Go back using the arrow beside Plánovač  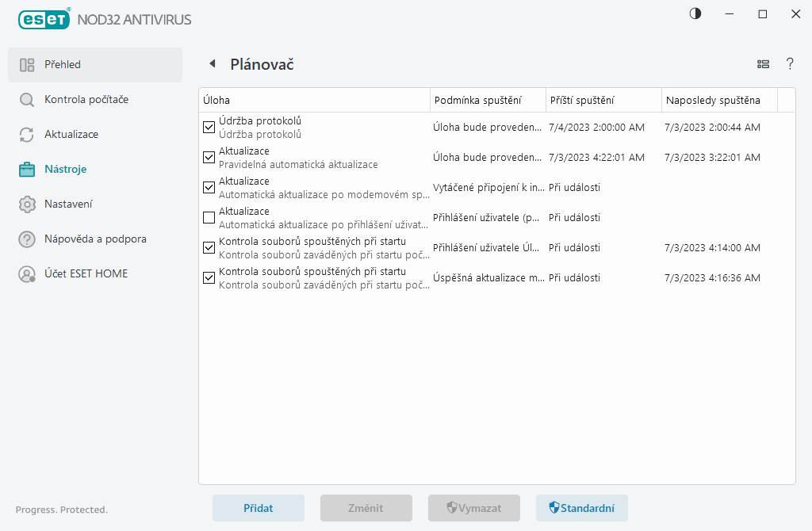pyautogui.click(x=212, y=64)
